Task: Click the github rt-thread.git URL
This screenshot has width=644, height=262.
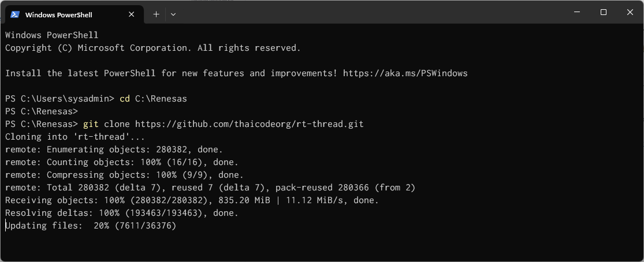Action: (x=249, y=124)
